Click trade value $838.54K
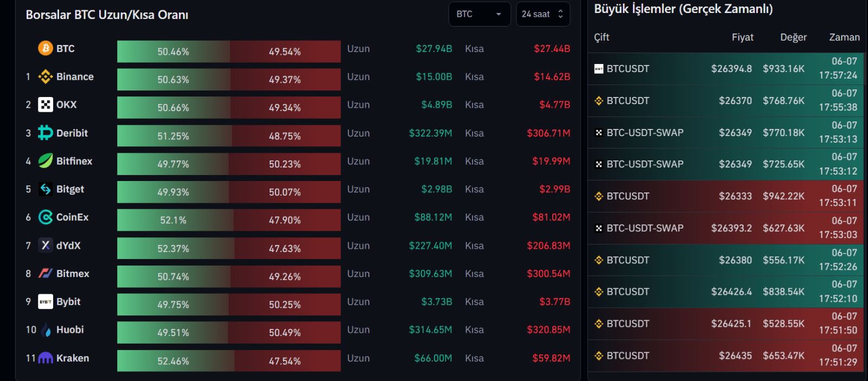 [x=783, y=292]
